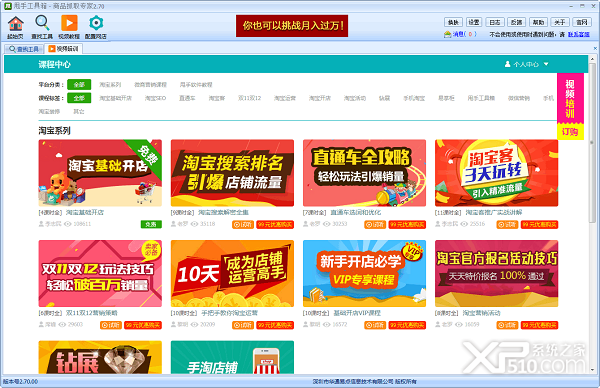Select the 全部 course tag filter

(x=79, y=98)
